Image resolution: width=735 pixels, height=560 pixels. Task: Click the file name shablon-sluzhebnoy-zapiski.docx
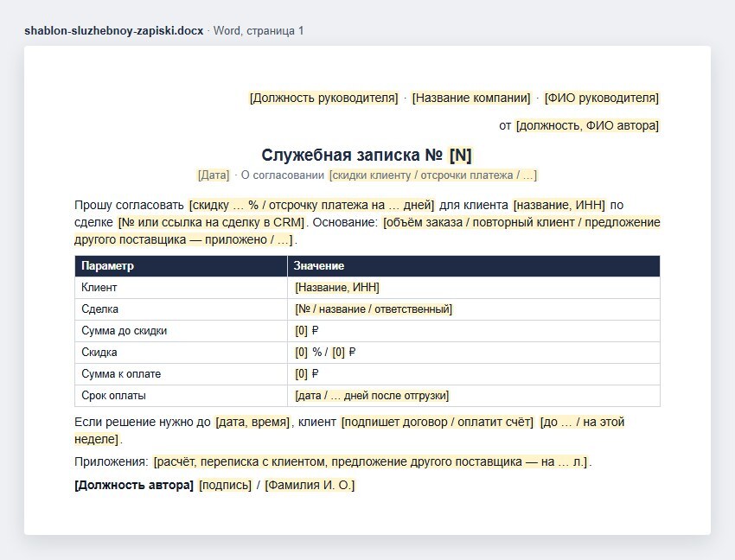click(114, 31)
